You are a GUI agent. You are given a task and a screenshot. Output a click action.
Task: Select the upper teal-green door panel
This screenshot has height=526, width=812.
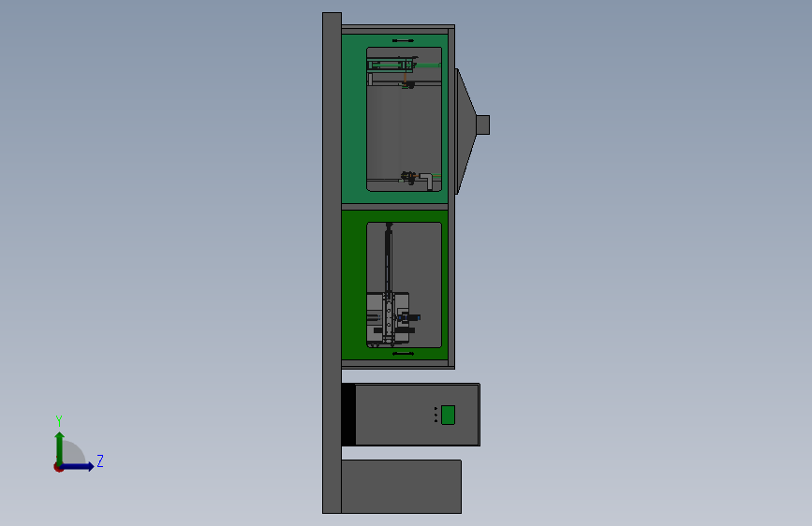354,119
